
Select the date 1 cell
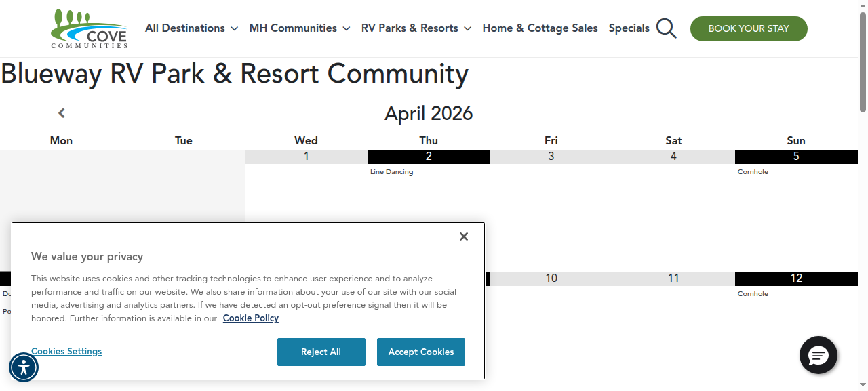307,157
